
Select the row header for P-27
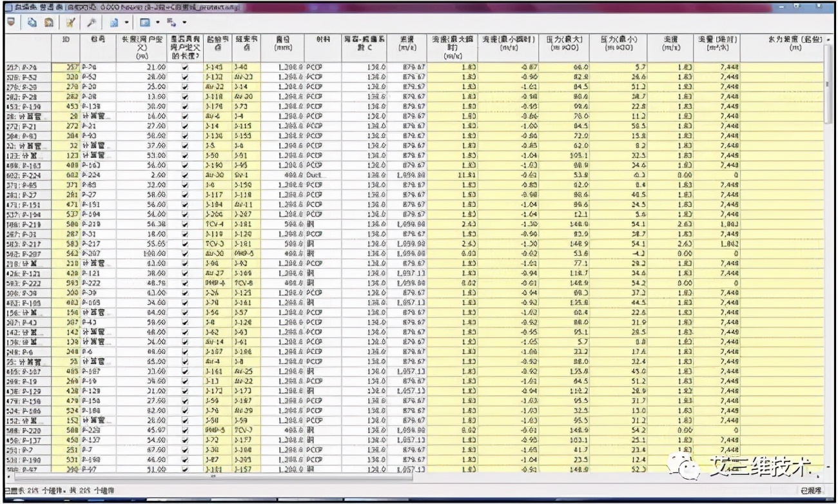coord(28,195)
